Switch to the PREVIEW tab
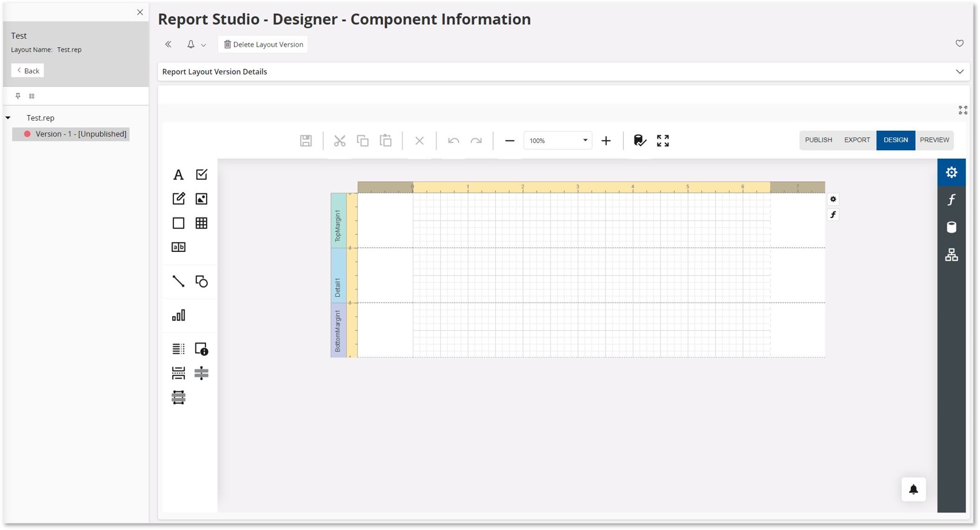The image size is (980, 530). click(934, 140)
